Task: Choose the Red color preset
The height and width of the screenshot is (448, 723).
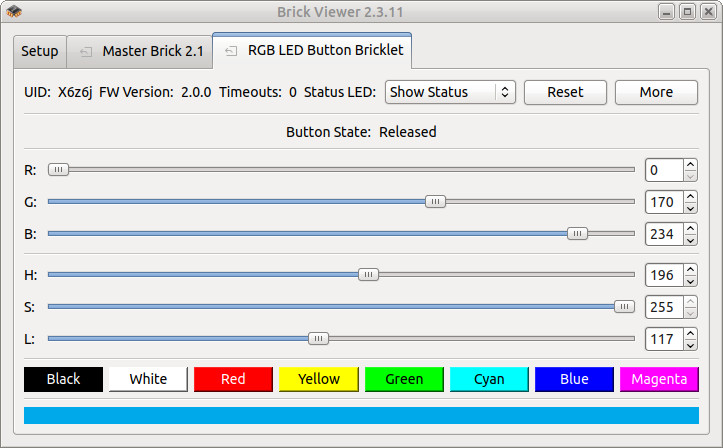Action: point(233,379)
